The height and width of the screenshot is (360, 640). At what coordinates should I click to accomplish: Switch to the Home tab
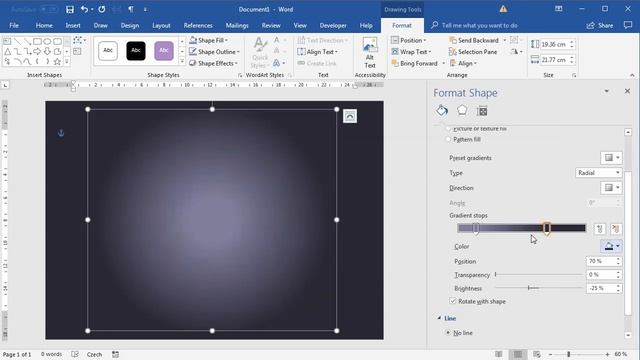(x=44, y=25)
